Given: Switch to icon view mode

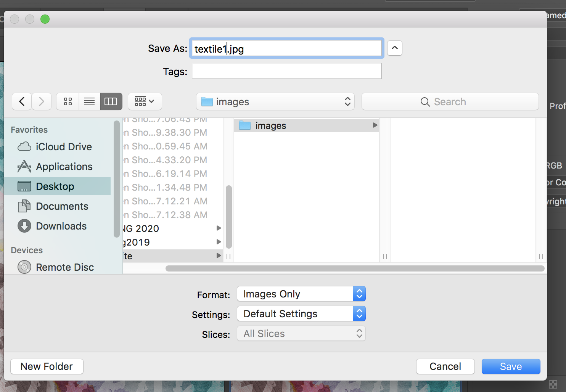Looking at the screenshot, I should tap(68, 101).
